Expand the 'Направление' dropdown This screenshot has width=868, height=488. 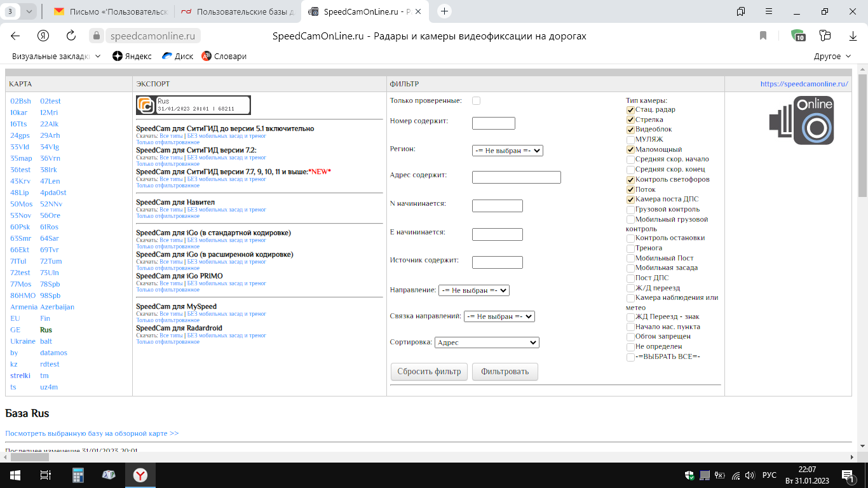473,290
